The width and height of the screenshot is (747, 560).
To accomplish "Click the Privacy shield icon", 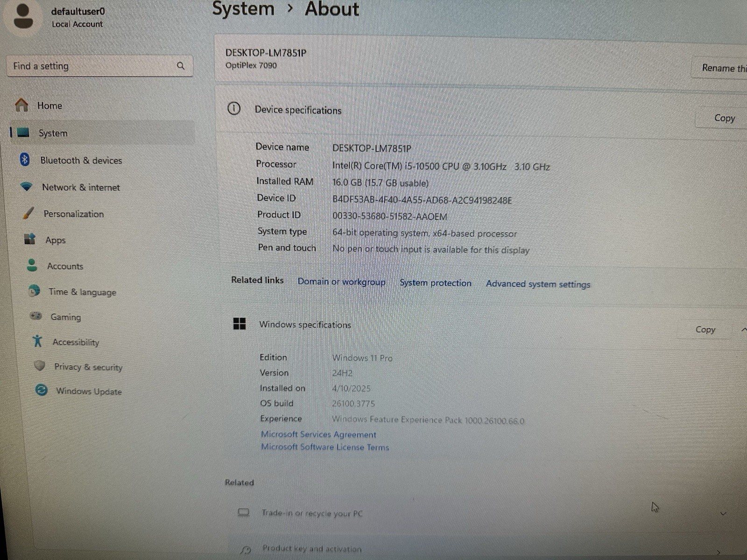I will click(40, 366).
